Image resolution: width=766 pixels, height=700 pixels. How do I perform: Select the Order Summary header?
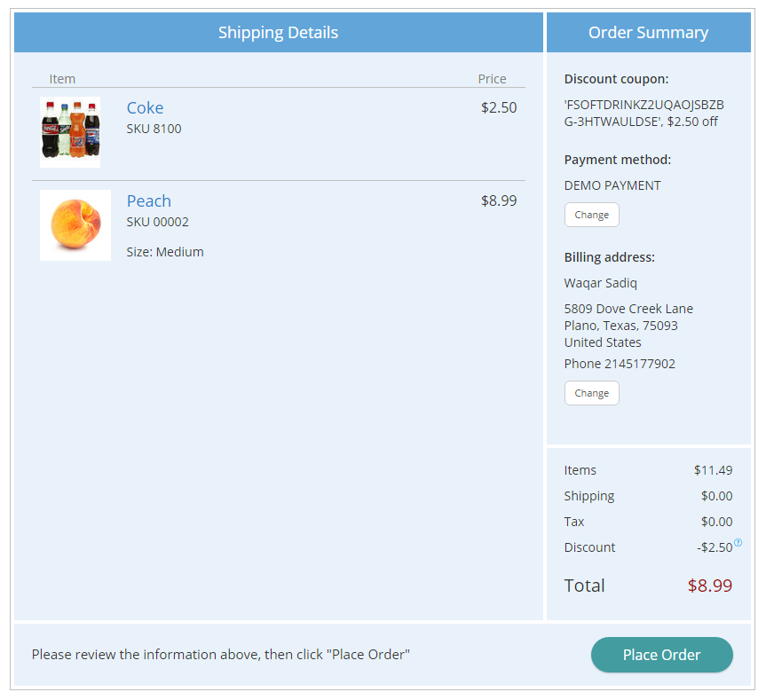tap(648, 32)
